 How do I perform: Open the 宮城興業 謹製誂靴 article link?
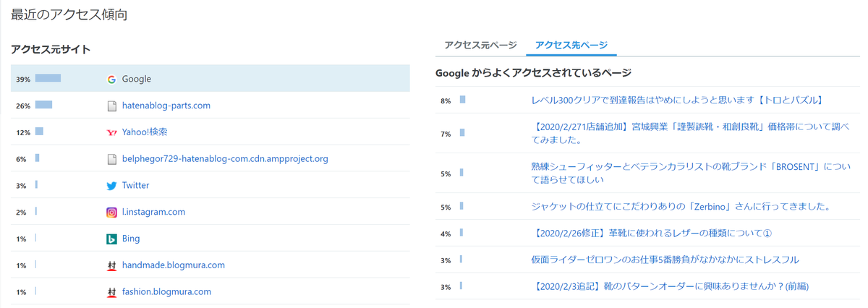click(690, 133)
